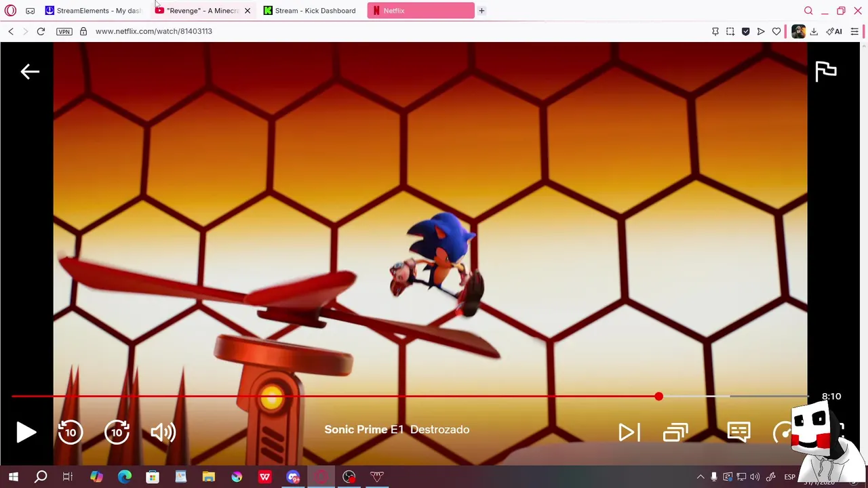The image size is (868, 488).
Task: Switch to the Stream - Kick Dashboard tab
Action: pyautogui.click(x=310, y=11)
